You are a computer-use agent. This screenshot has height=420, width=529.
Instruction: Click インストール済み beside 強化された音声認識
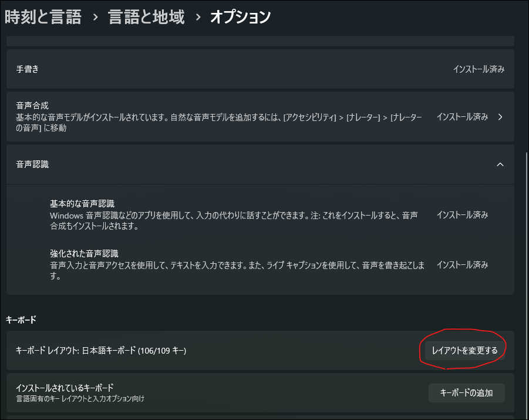pyautogui.click(x=462, y=264)
